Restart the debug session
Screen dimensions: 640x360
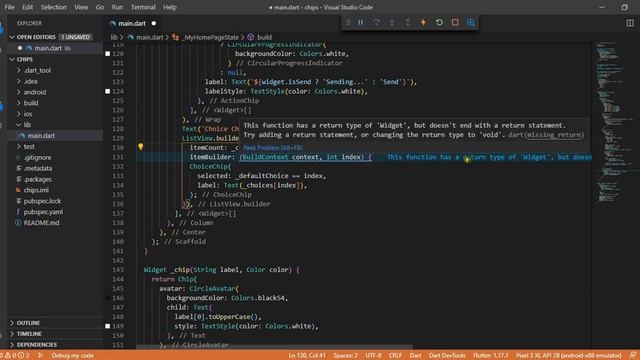(x=439, y=22)
